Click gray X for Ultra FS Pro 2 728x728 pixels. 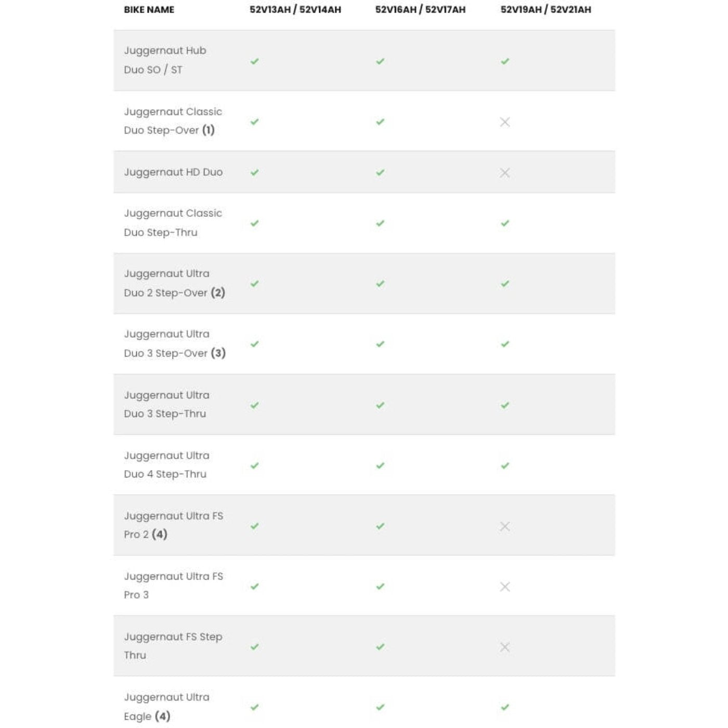point(504,526)
